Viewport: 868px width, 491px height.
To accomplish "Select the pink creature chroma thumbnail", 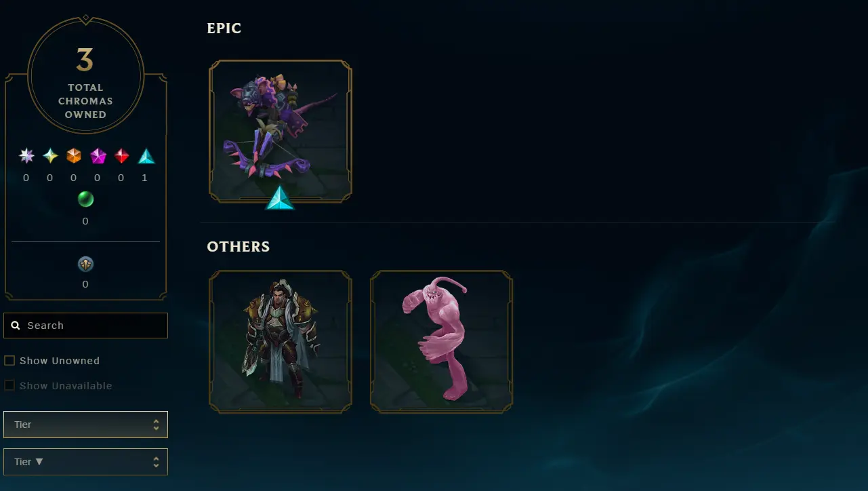I will pyautogui.click(x=442, y=341).
